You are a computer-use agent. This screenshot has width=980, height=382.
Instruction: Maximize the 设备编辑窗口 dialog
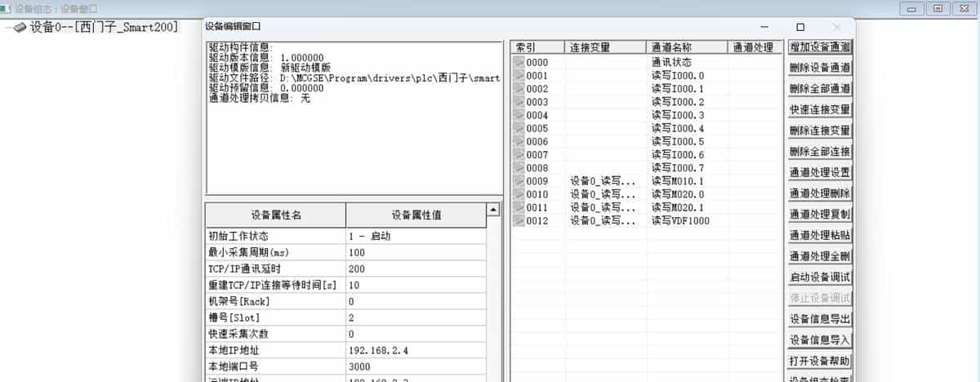click(800, 27)
